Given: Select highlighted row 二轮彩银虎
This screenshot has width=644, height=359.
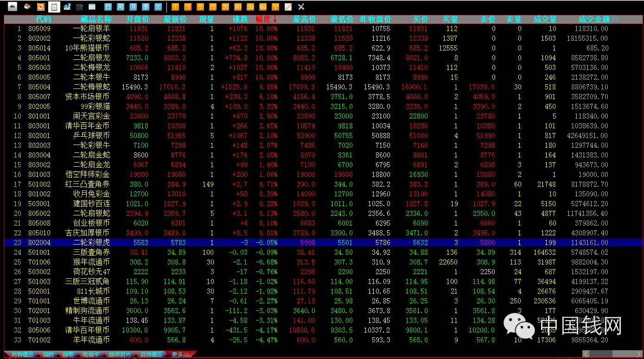Looking at the screenshot, I should pos(323,243).
